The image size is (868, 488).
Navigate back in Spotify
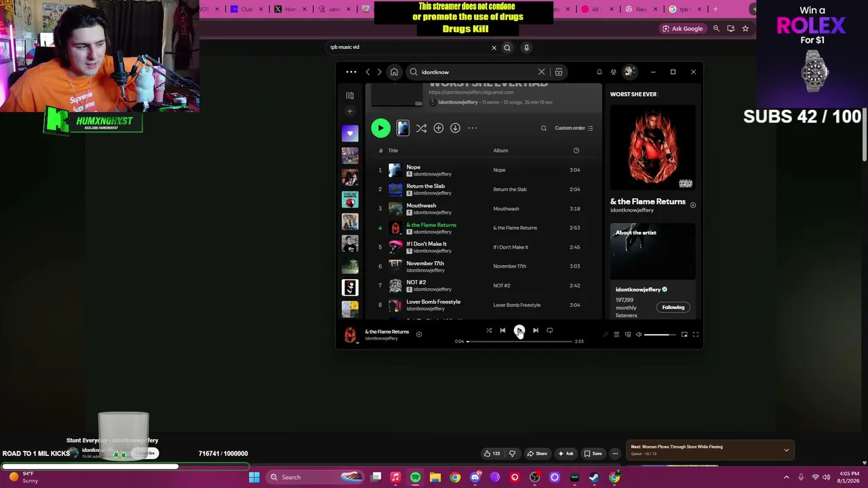click(368, 72)
